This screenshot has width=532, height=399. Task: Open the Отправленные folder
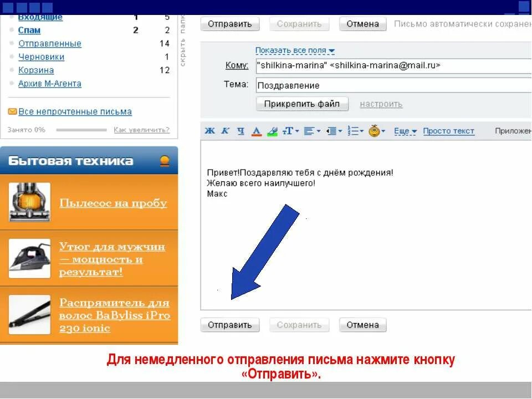pos(50,43)
